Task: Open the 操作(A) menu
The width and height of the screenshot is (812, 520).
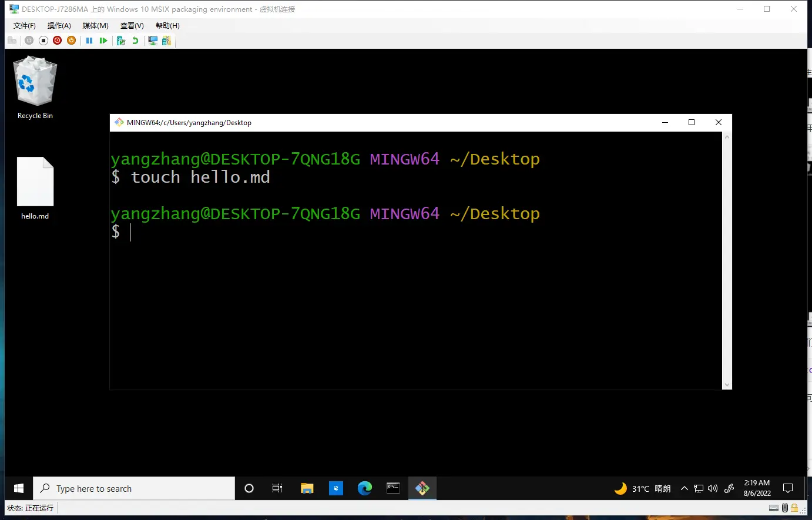Action: (59, 26)
